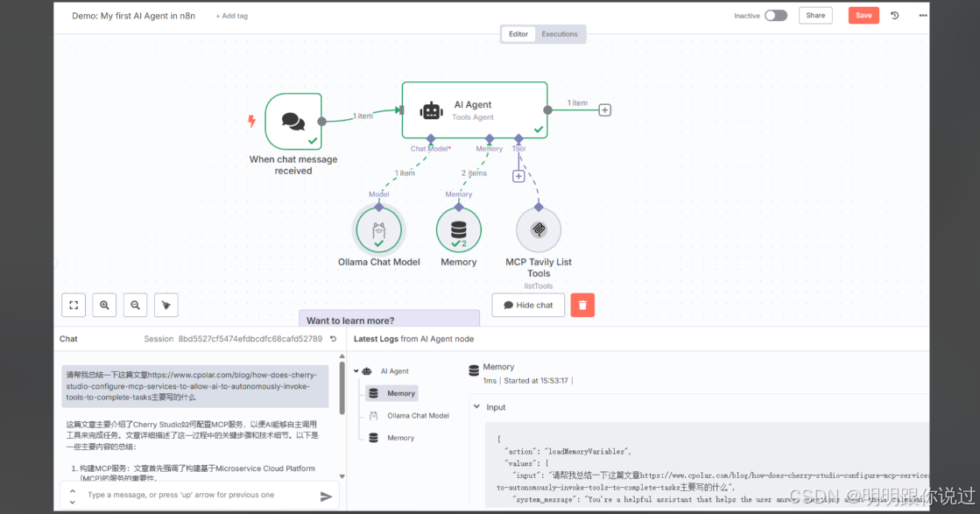Add a node after AI Agent output
Screen dimensions: 980x514
pyautogui.click(x=604, y=110)
